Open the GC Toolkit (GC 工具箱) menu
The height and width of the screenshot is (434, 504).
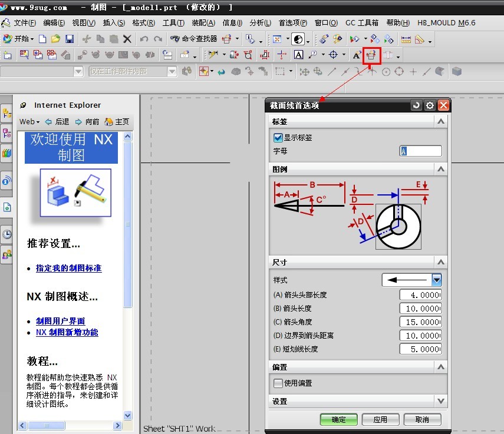pyautogui.click(x=362, y=23)
